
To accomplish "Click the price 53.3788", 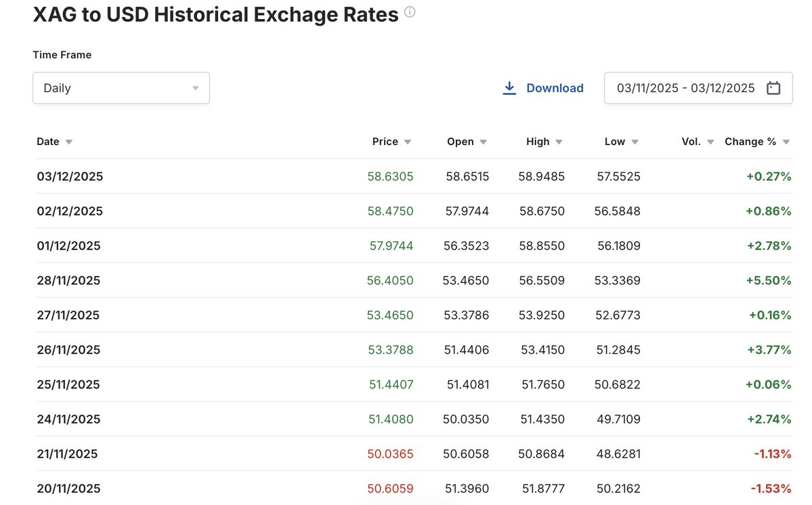I will point(391,350).
